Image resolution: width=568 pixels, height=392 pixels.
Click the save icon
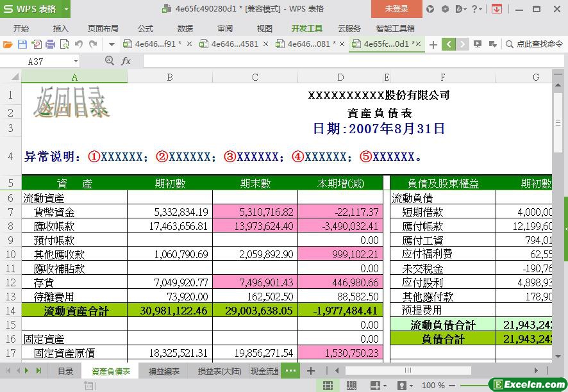[x=22, y=44]
